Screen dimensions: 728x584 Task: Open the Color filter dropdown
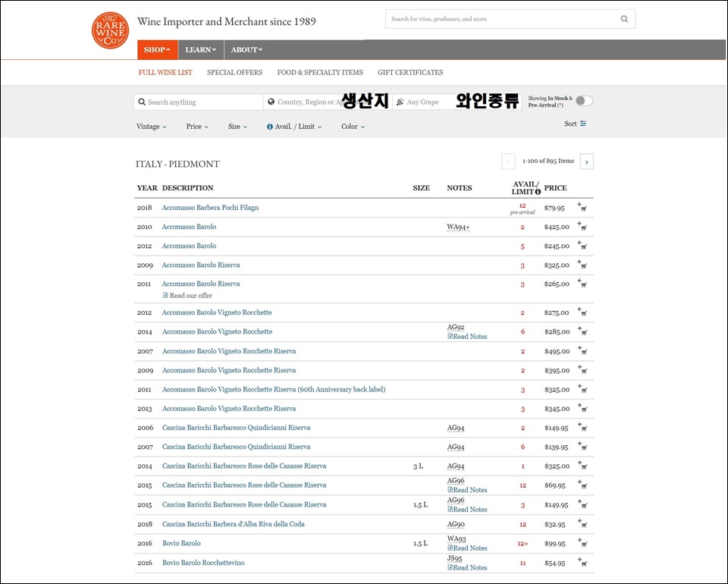pyautogui.click(x=353, y=126)
